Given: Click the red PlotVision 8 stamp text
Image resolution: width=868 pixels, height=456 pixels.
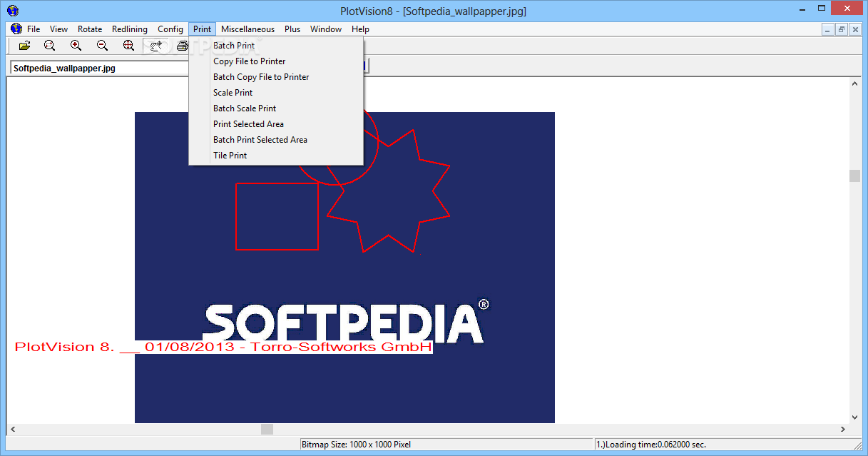Looking at the screenshot, I should [223, 347].
